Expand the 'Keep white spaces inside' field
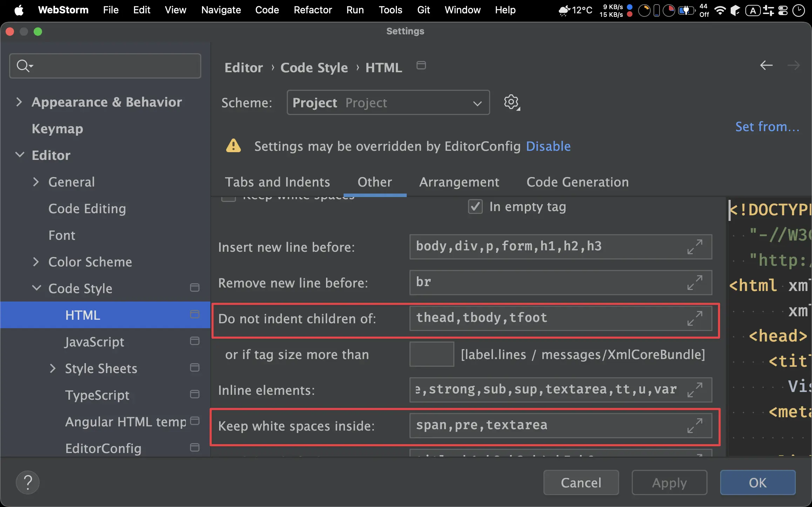Viewport: 812px width, 507px height. tap(695, 426)
